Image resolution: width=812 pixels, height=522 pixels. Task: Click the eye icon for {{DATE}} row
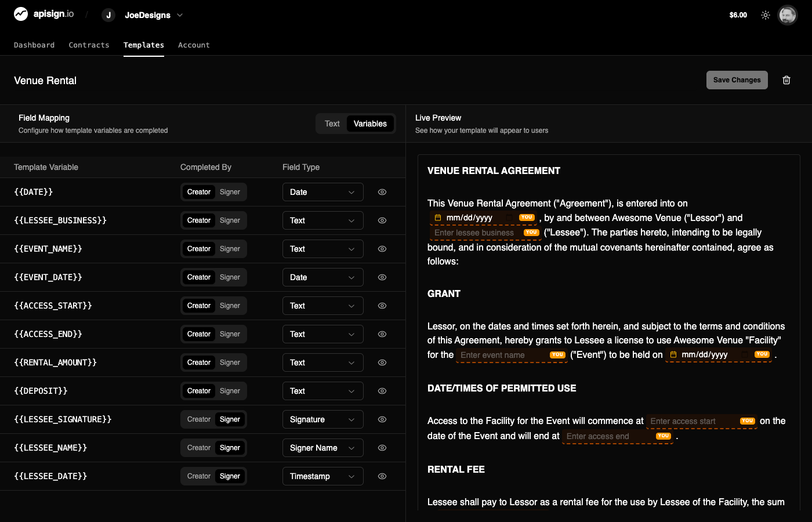pyautogui.click(x=382, y=192)
